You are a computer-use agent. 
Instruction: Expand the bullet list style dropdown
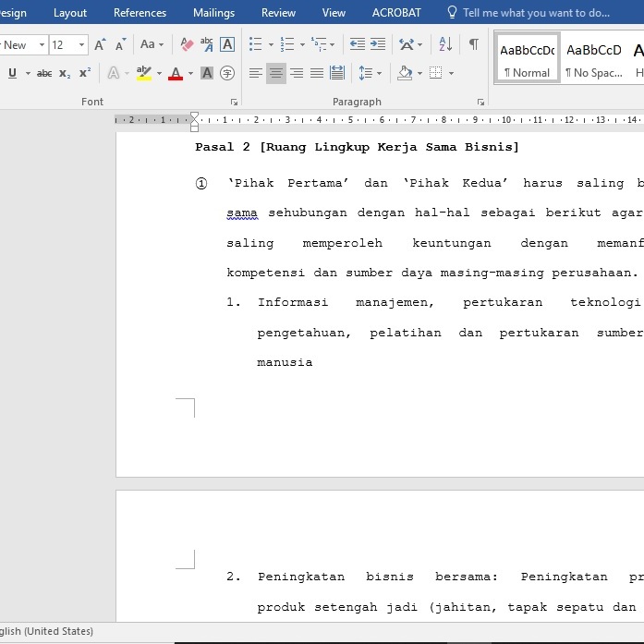coord(271,44)
